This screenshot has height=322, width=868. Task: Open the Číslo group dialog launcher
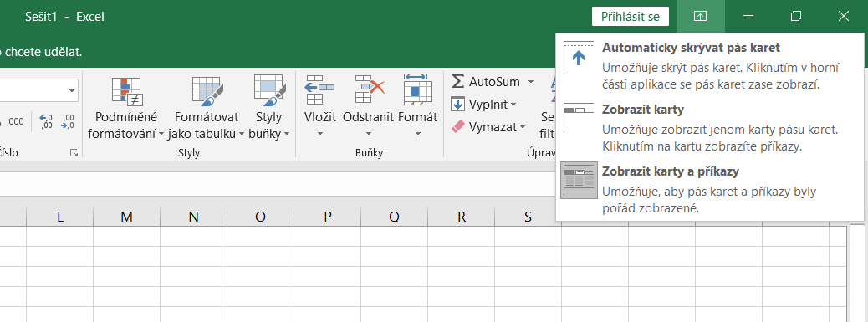pyautogui.click(x=74, y=153)
